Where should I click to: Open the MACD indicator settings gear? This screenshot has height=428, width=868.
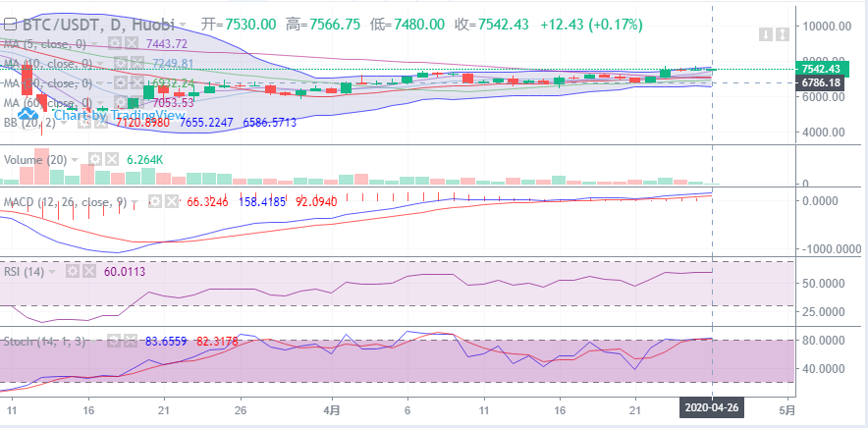tap(155, 202)
